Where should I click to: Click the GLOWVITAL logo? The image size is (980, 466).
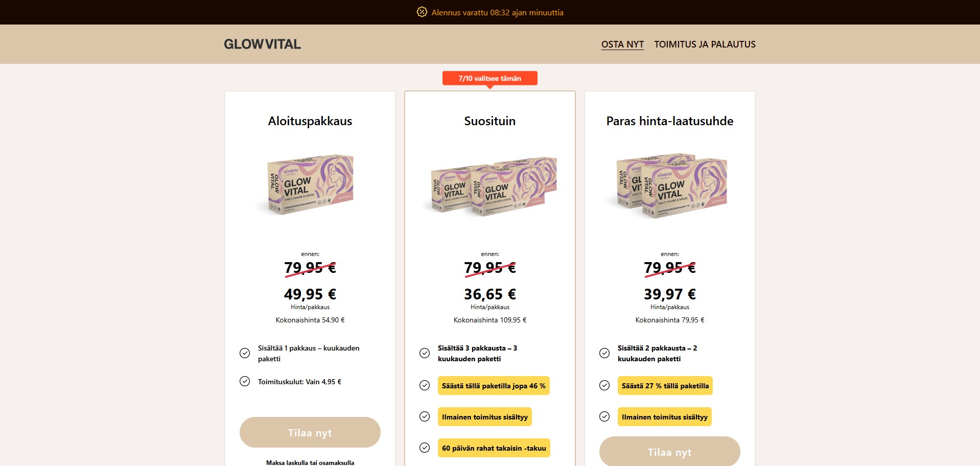262,44
